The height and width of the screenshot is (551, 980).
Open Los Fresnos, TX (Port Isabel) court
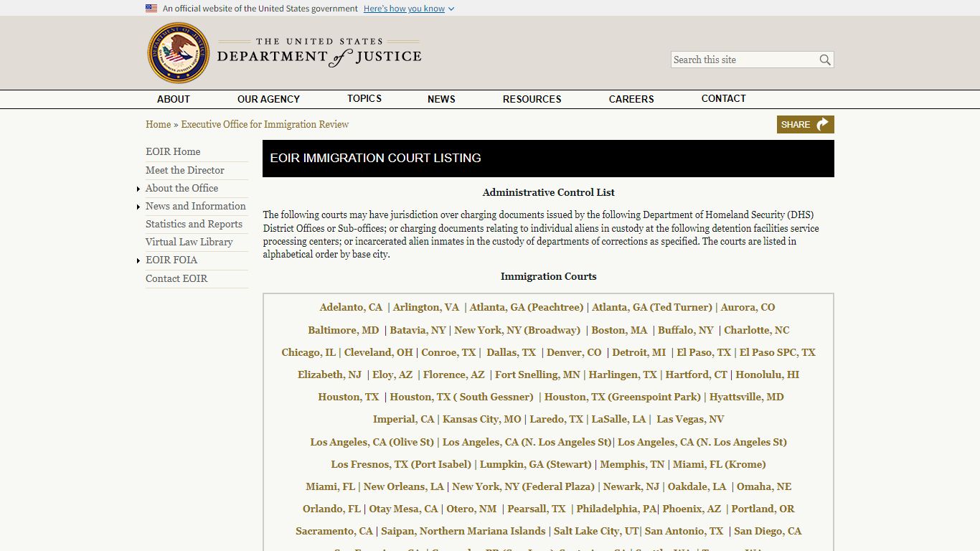pyautogui.click(x=401, y=464)
